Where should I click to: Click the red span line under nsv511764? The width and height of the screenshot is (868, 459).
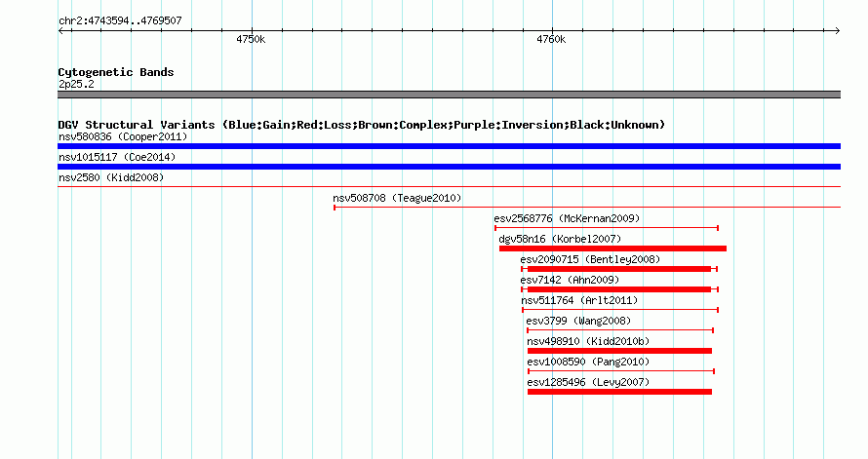[620, 310]
